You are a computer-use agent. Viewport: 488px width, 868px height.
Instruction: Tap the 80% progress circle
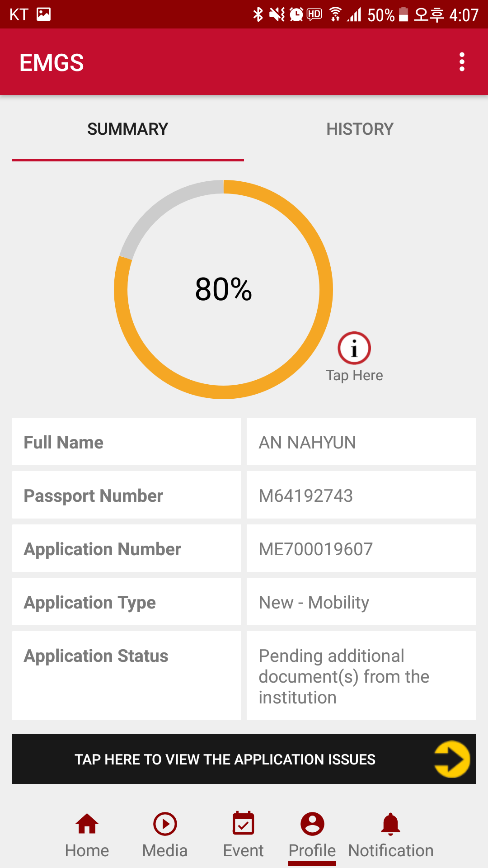point(224,289)
